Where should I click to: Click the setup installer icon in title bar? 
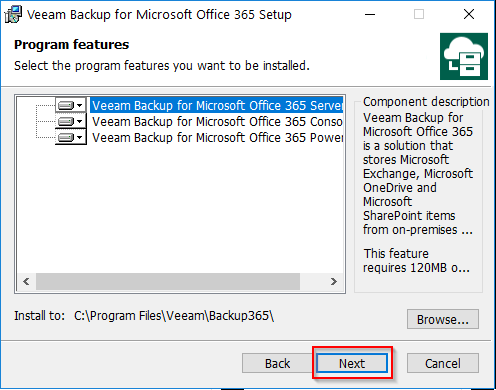tap(13, 14)
